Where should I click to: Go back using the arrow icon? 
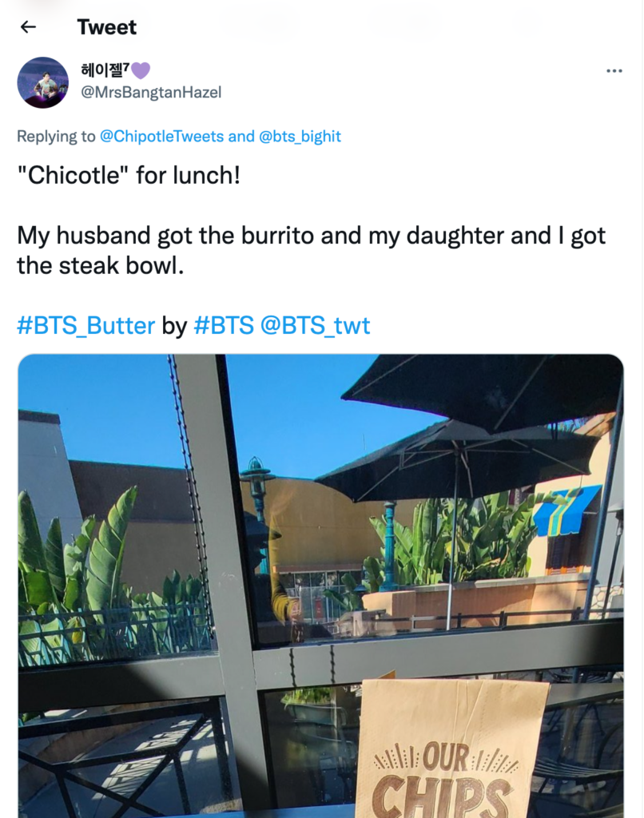click(x=28, y=26)
